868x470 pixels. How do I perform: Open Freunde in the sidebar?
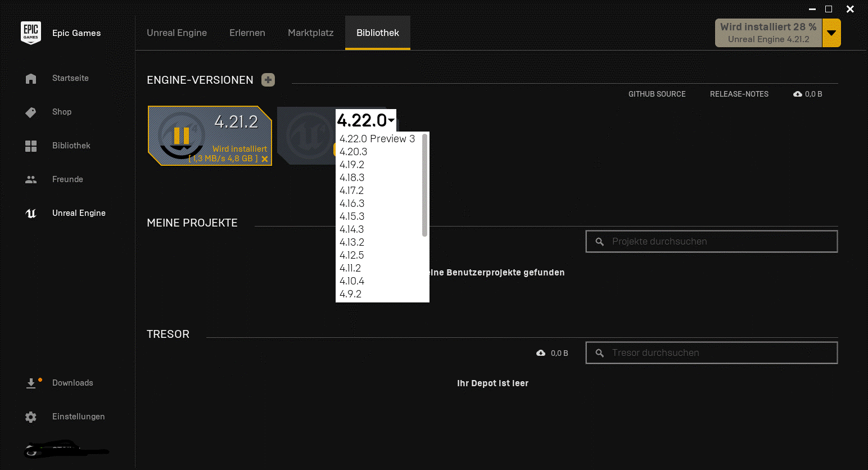(x=67, y=179)
